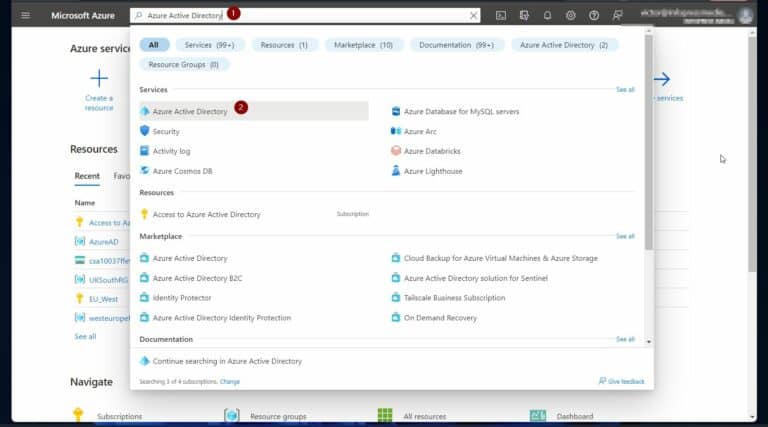Open Azure Active Directory Identity Protection item
Screen dimensions: 768x427
pyautogui.click(x=222, y=318)
